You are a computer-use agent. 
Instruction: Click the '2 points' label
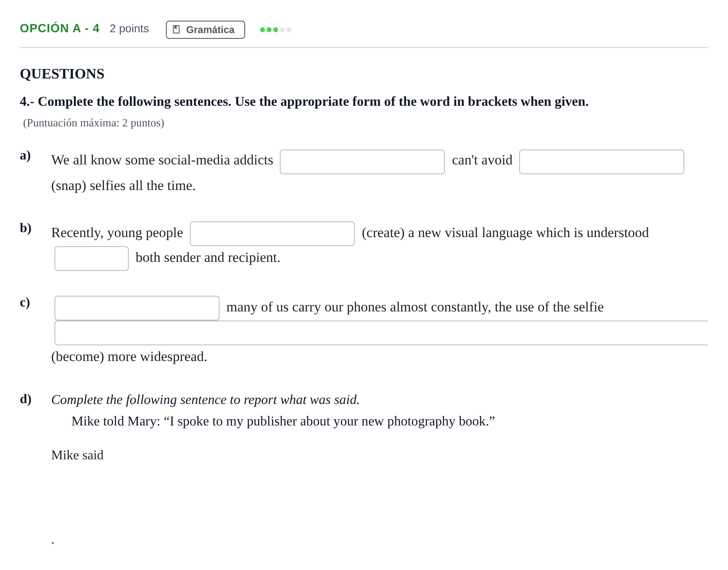tap(129, 28)
